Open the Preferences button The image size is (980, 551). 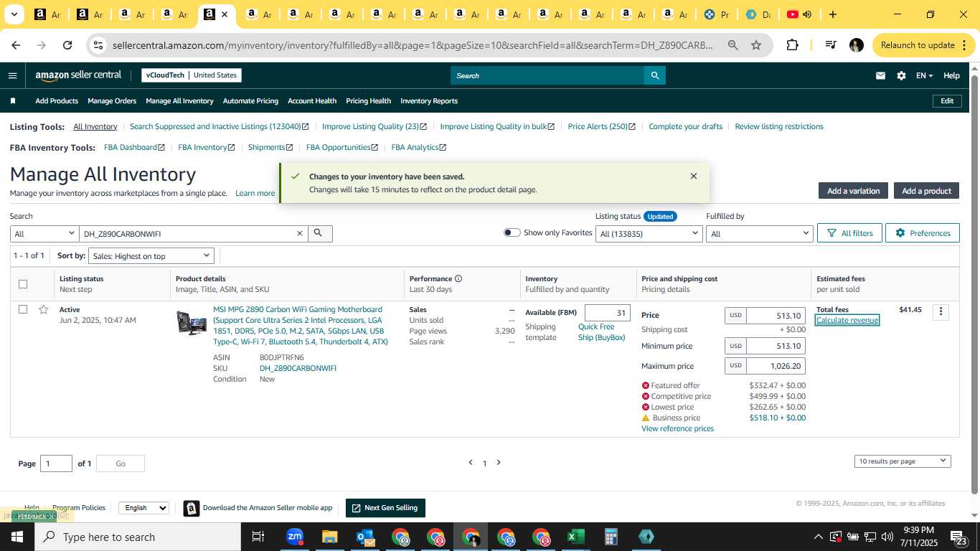(x=922, y=233)
